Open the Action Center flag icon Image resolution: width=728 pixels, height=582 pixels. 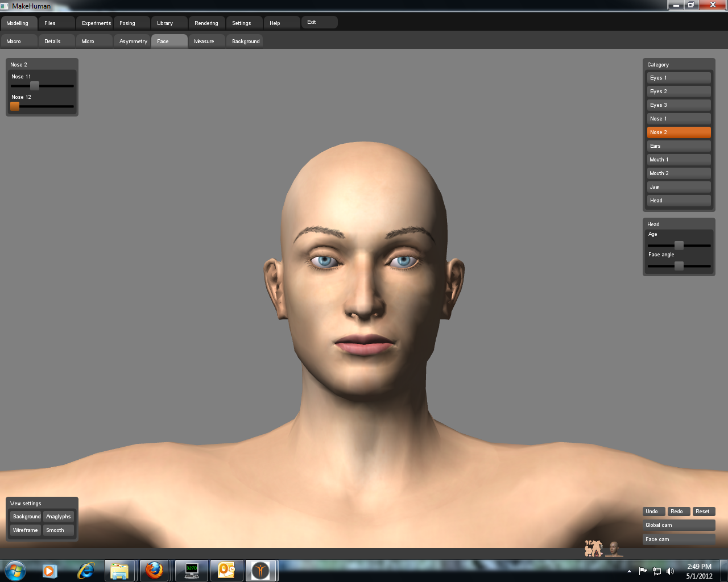(643, 571)
